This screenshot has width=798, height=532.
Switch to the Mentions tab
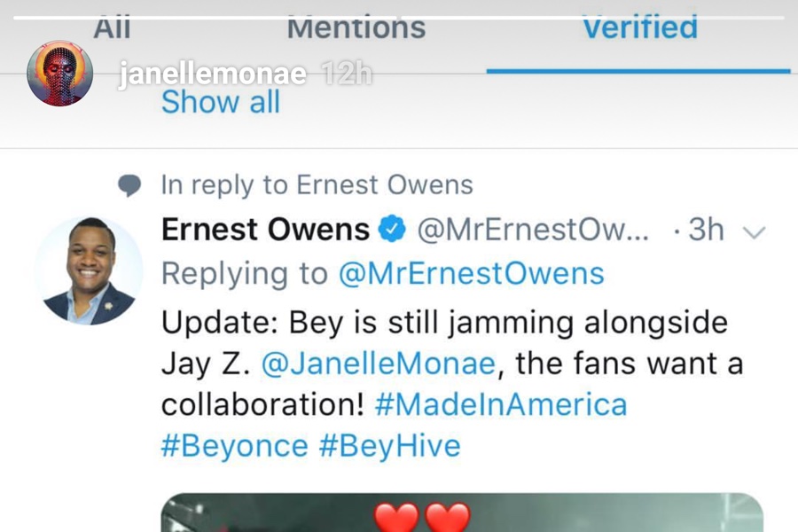pos(356,27)
